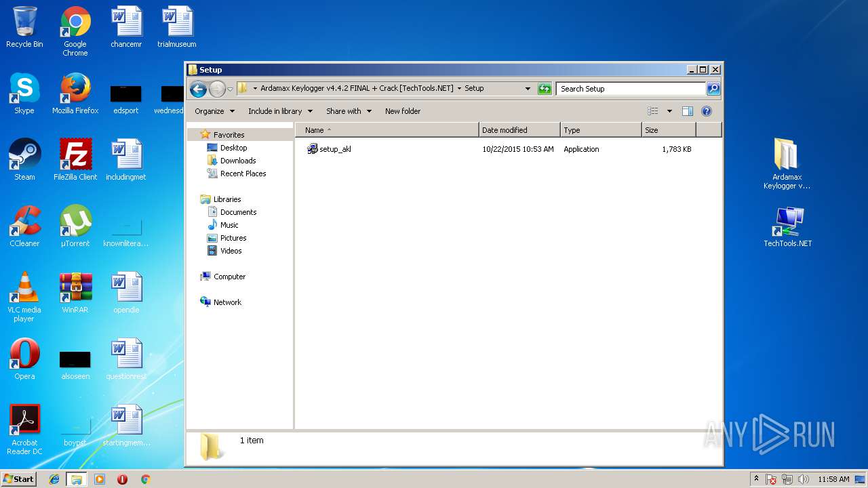Expand the view options dropdown arrow
Image resolution: width=868 pixels, height=488 pixels.
click(x=669, y=111)
